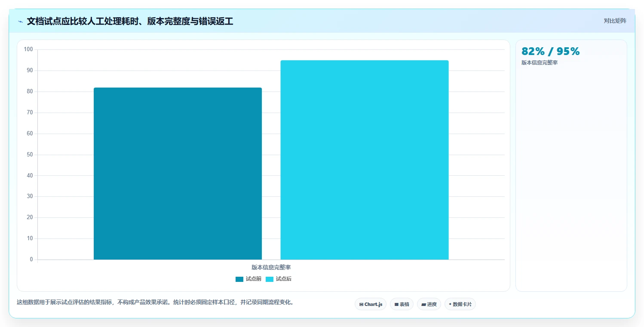Click the lightning icon before the title
Image resolution: width=644 pixels, height=327 pixels.
pos(20,21)
